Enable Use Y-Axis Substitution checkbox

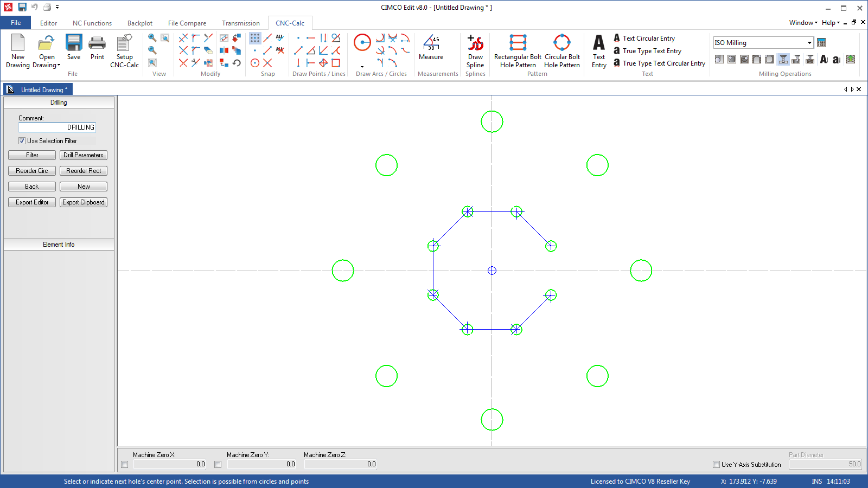pos(716,465)
